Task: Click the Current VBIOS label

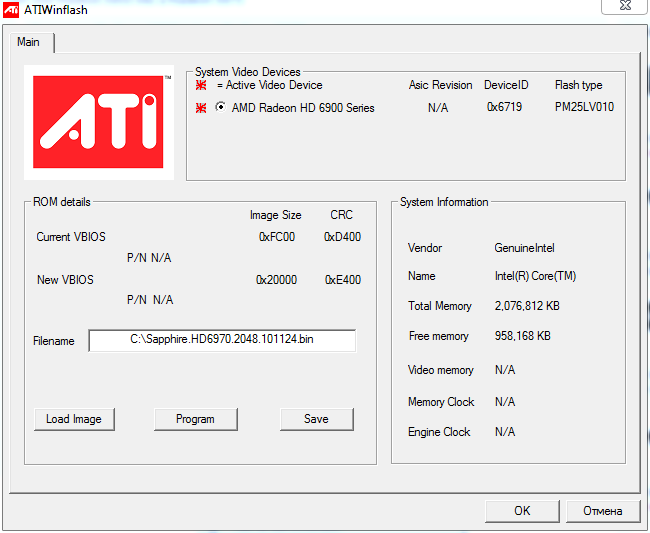Action: 71,237
